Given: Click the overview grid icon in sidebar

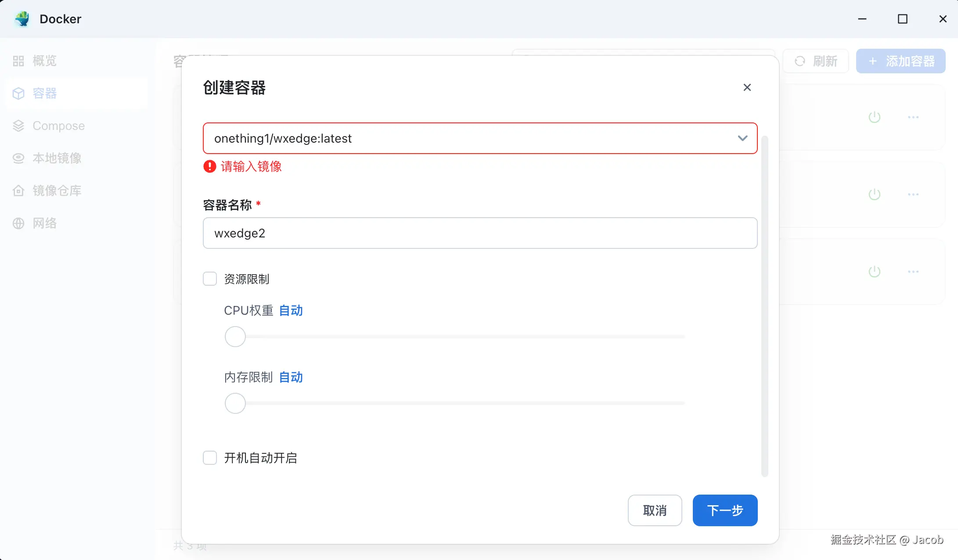Looking at the screenshot, I should tap(18, 61).
